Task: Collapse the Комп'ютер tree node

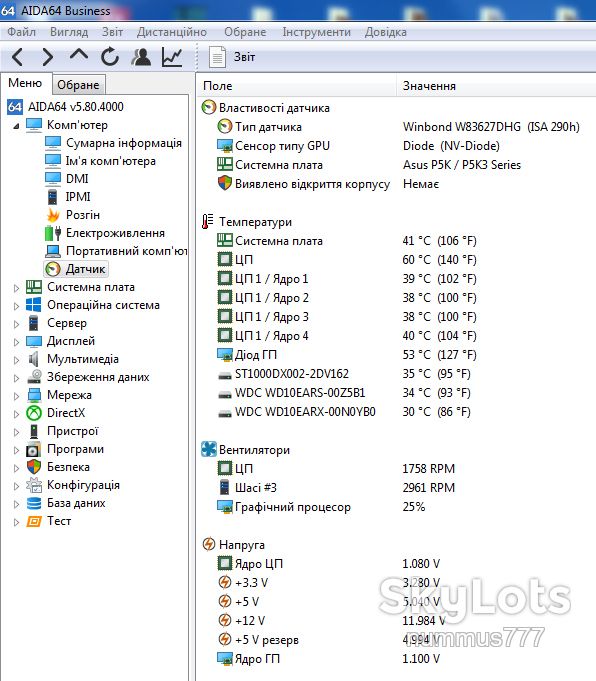Action: coord(16,126)
